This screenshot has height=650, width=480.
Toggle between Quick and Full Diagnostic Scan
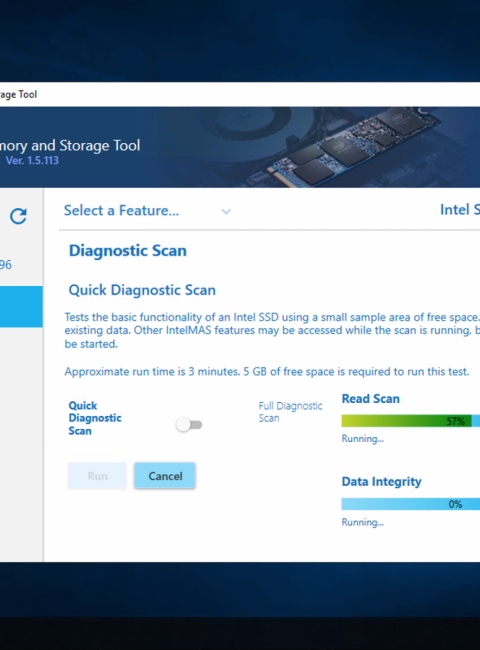(x=189, y=424)
